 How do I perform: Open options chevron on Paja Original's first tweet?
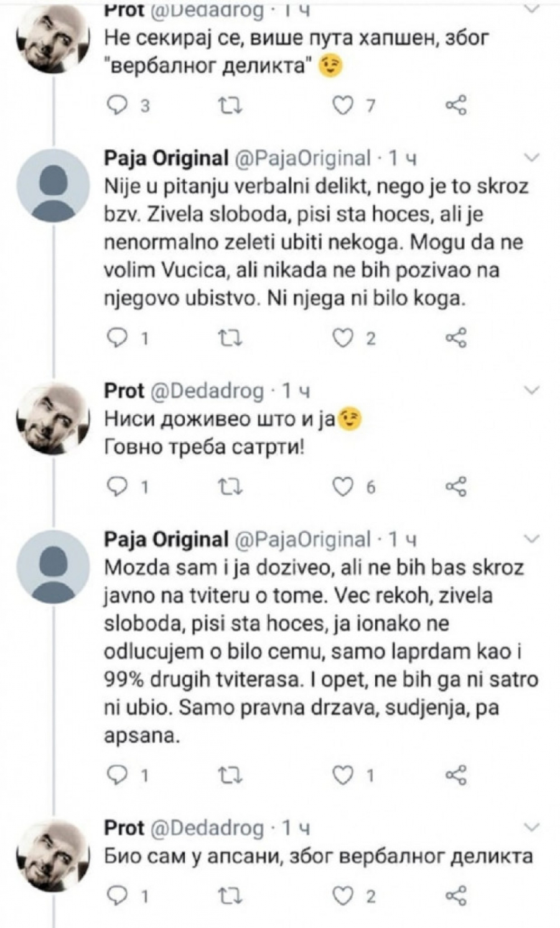coord(533,158)
